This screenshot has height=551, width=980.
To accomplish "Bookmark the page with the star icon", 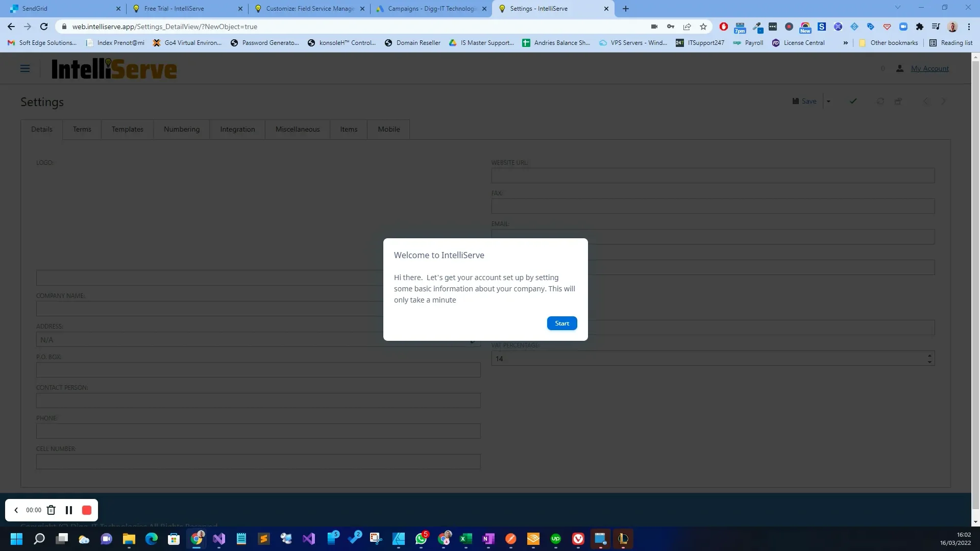I will [x=703, y=27].
